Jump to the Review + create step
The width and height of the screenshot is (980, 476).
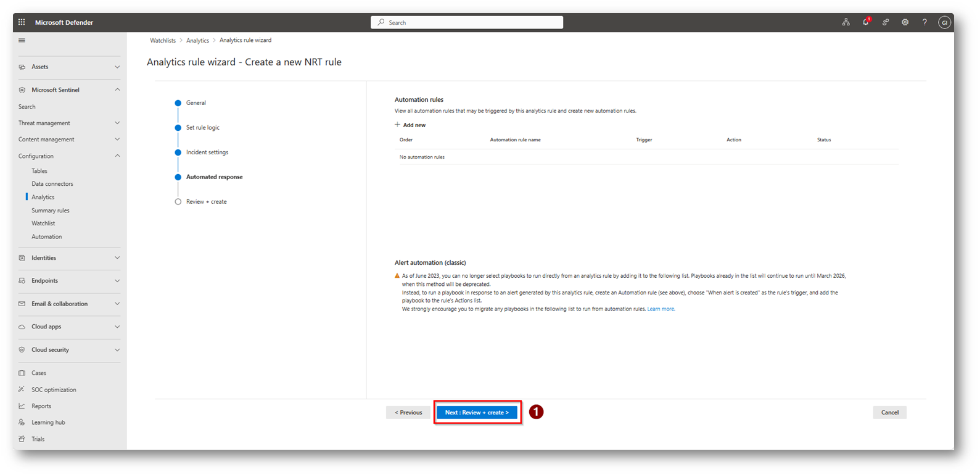207,202
